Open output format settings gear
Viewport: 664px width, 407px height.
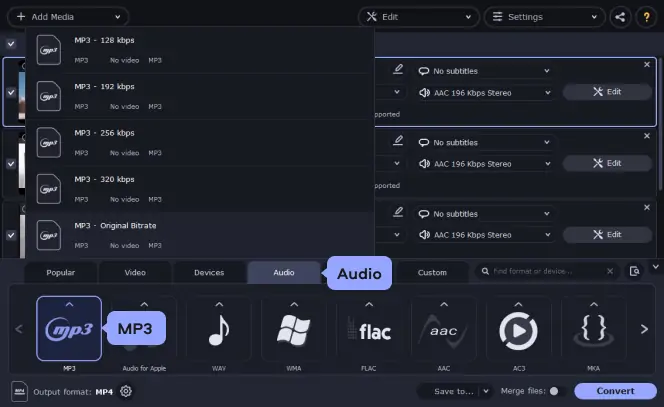(x=126, y=391)
